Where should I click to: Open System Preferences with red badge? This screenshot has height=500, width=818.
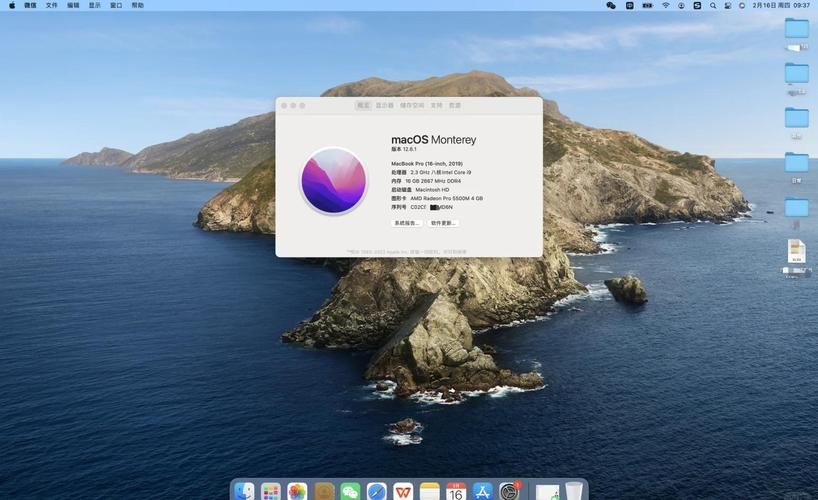(509, 491)
